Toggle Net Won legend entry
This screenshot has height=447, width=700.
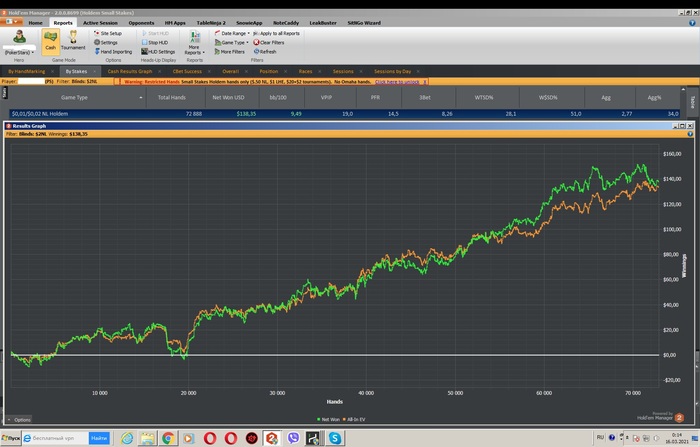[328, 419]
